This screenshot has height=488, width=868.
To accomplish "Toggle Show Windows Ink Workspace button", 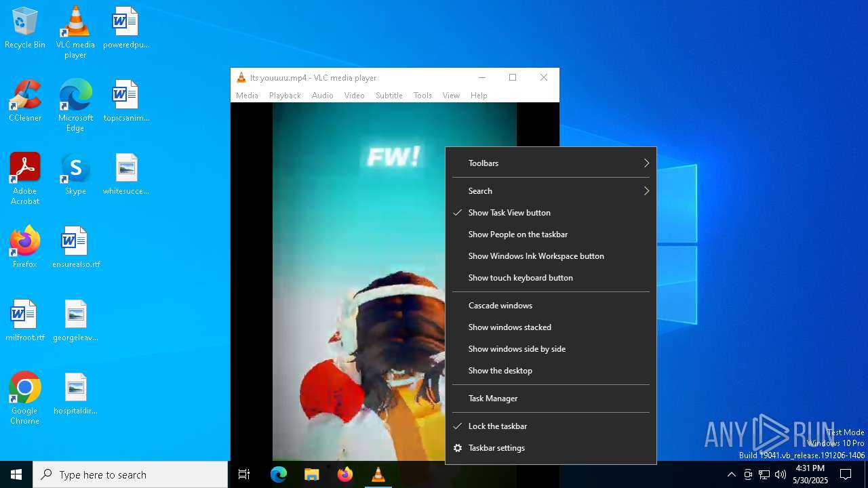I will [551, 256].
